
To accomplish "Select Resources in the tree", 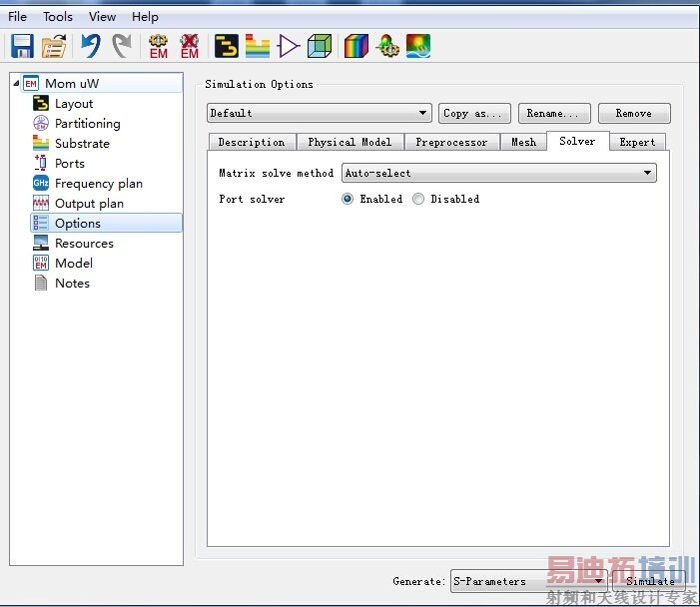I will click(x=84, y=244).
